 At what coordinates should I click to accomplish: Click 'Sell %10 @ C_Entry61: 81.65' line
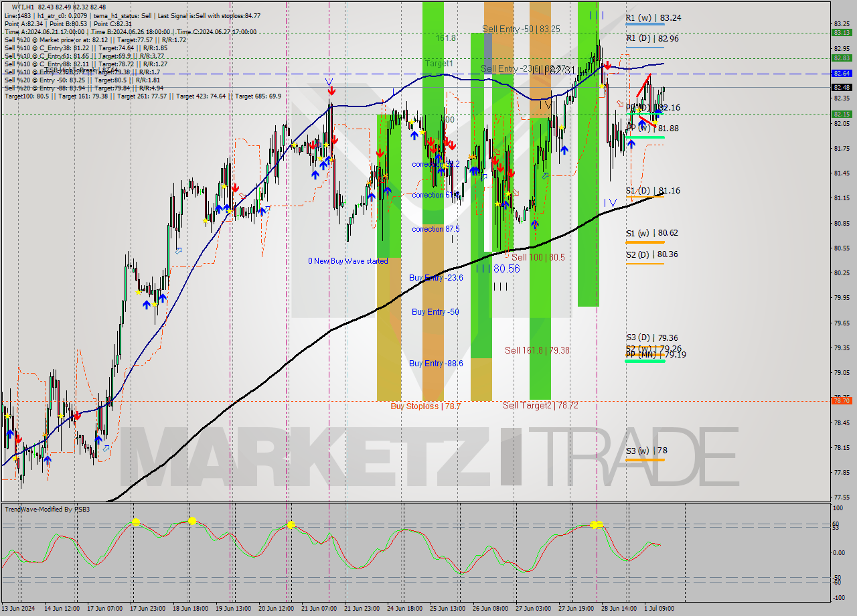[x=84, y=56]
